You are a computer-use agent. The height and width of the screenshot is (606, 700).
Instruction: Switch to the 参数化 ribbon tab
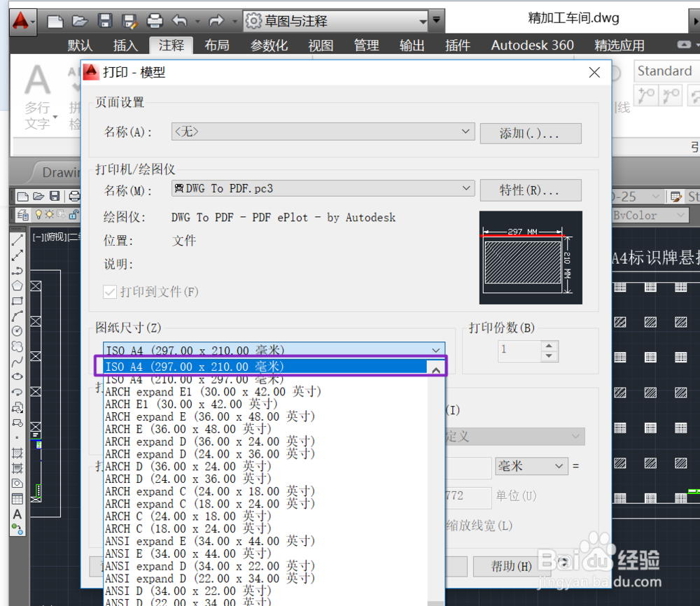pos(269,45)
